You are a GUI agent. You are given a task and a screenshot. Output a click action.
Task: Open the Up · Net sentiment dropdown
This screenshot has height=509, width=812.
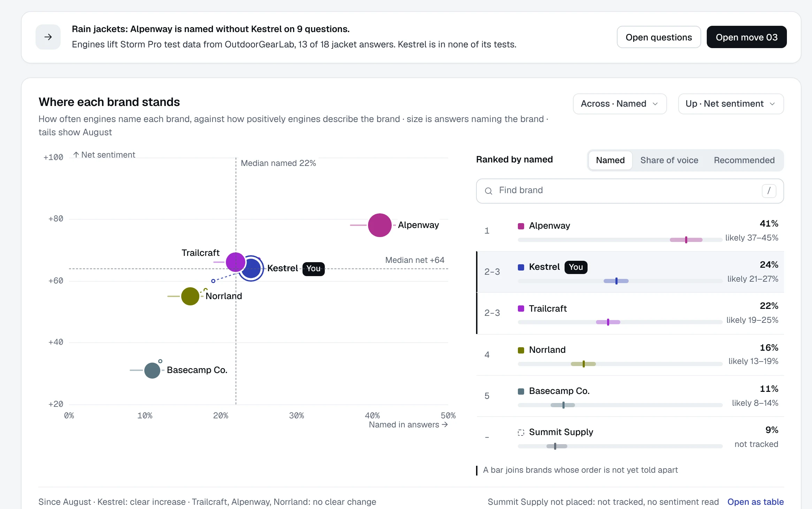point(731,104)
